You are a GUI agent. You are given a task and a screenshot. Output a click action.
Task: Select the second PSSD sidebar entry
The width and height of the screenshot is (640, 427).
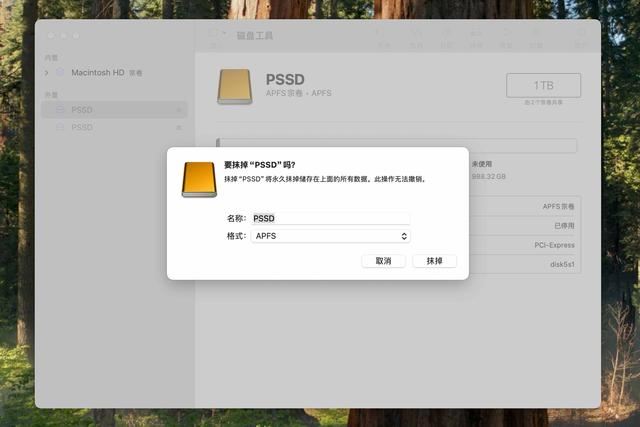click(x=114, y=127)
